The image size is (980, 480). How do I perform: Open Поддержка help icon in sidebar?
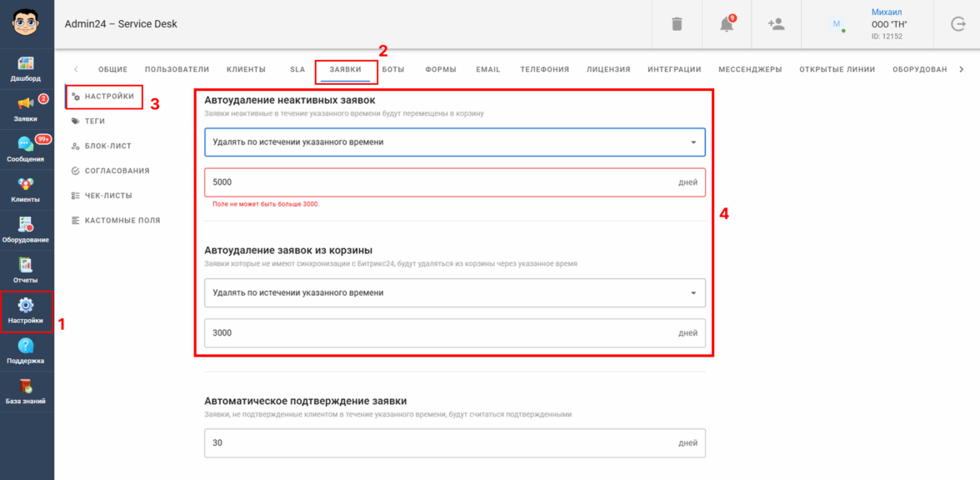tap(27, 352)
